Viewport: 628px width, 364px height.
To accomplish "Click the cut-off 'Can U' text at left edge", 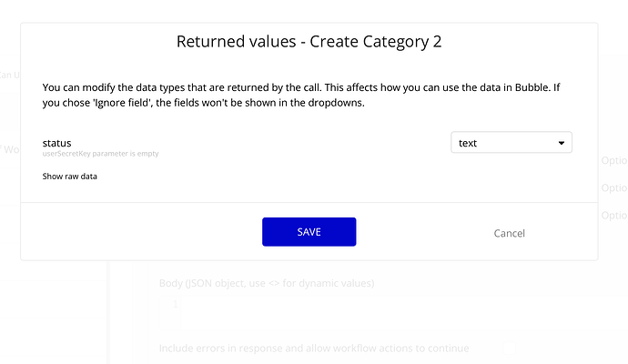I will pos(9,74).
